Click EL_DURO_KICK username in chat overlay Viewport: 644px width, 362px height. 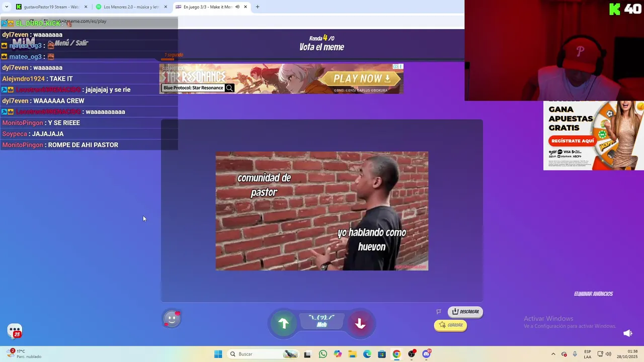tap(38, 23)
